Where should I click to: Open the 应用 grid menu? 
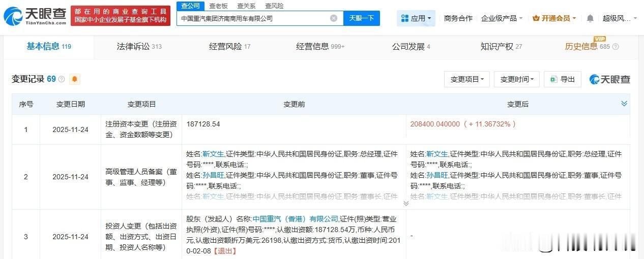coord(416,18)
